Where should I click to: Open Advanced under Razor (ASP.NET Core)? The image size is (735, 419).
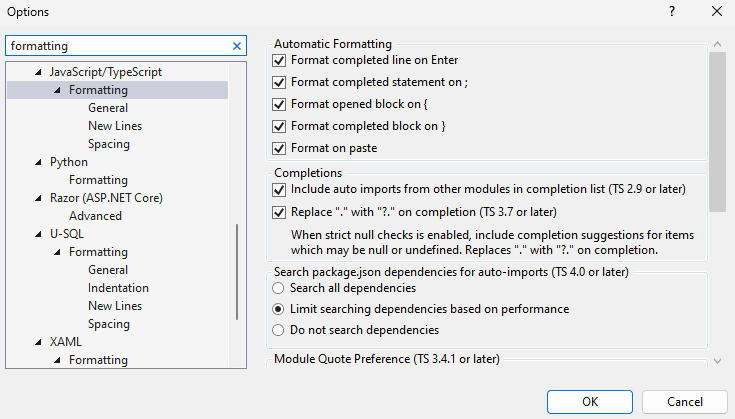pyautogui.click(x=95, y=216)
